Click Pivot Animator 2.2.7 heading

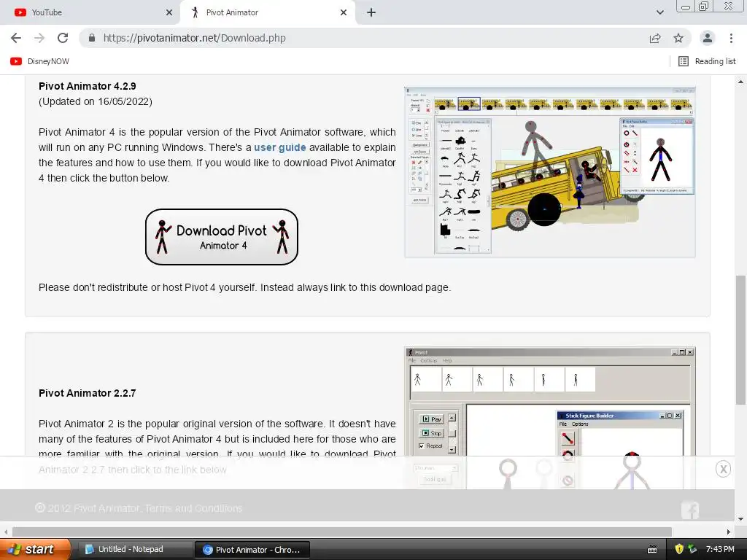coord(88,393)
